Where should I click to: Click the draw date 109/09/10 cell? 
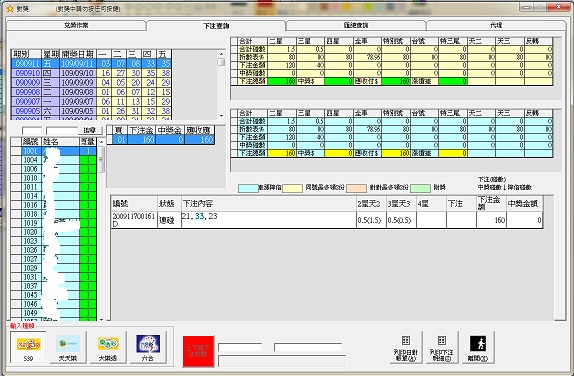[78, 73]
